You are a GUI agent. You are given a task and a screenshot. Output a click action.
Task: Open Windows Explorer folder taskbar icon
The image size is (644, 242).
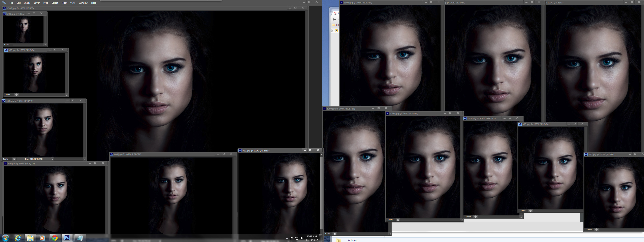[x=30, y=238]
